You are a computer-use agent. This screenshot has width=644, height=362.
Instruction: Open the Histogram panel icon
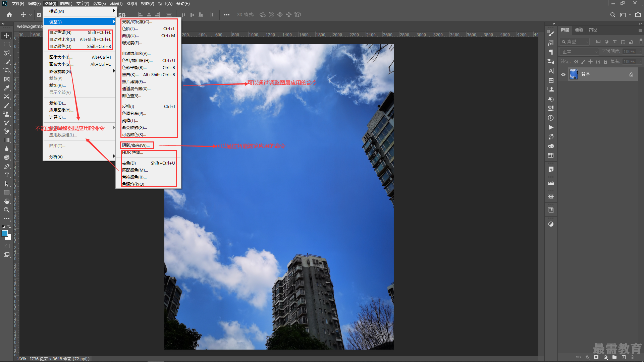click(x=551, y=183)
